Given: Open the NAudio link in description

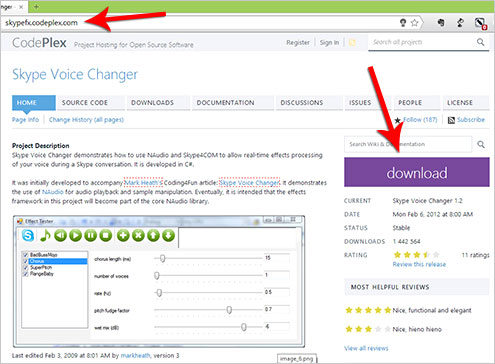Looking at the screenshot, I should pos(53,192).
